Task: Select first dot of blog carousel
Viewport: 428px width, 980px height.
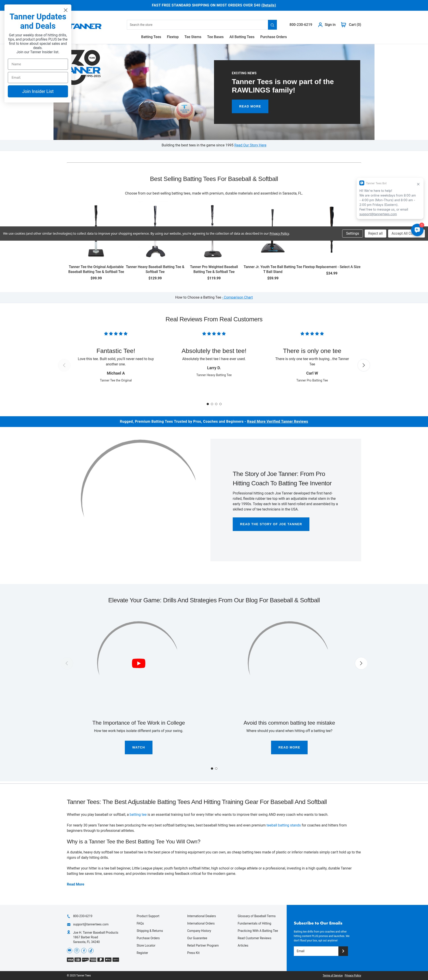Action: (x=212, y=769)
